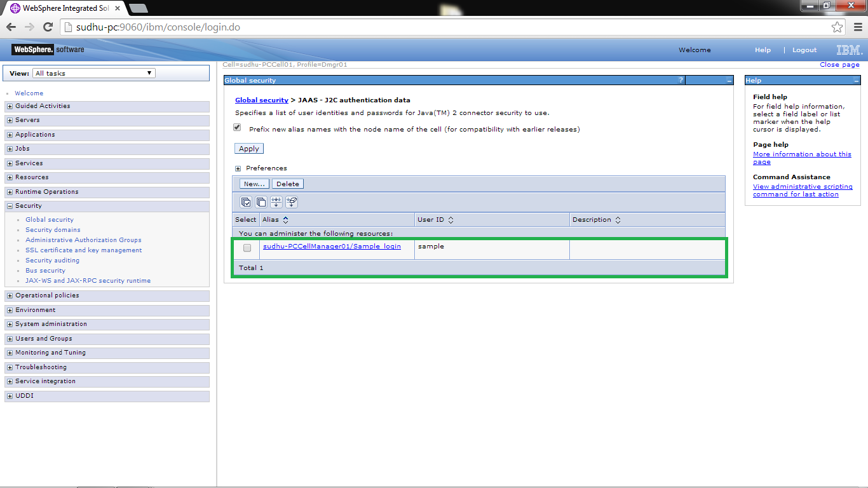
Task: Expand the Preferences section
Action: (238, 168)
